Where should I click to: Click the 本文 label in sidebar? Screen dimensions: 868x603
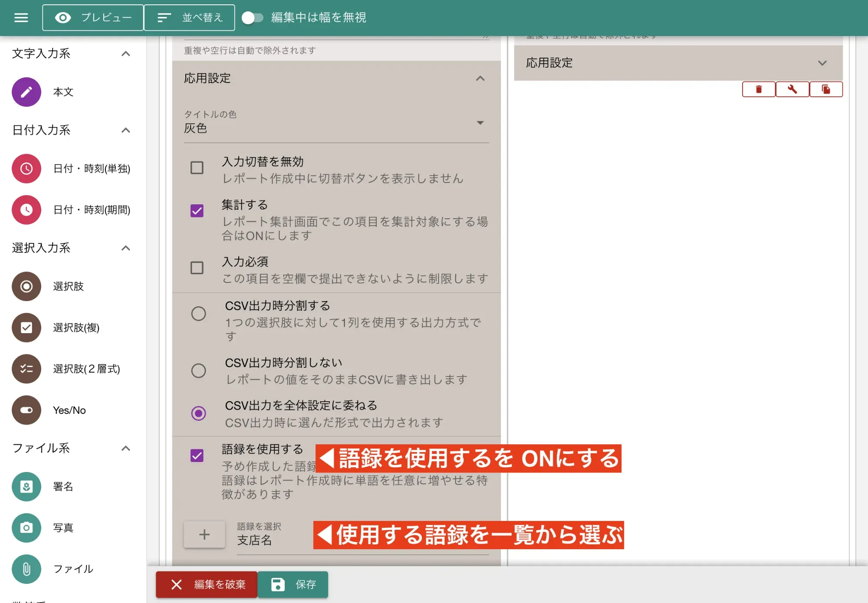click(63, 92)
